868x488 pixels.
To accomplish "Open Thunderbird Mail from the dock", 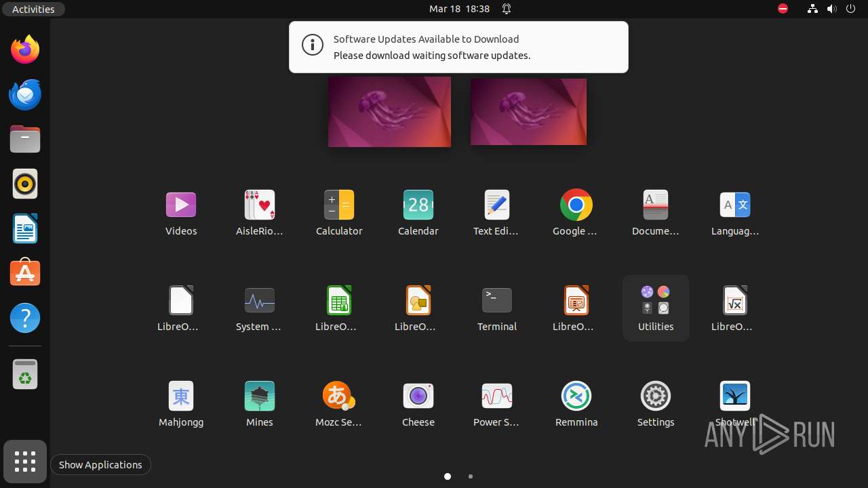I will pos(25,94).
